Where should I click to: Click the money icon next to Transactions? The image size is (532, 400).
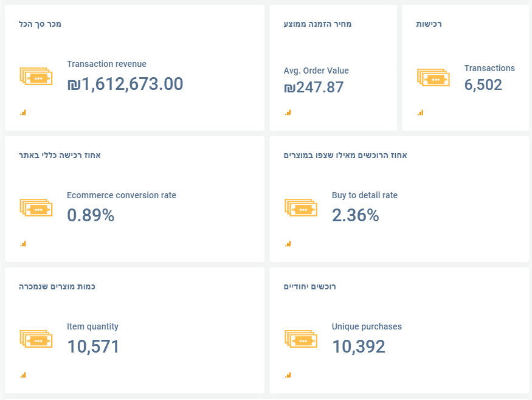pos(434,77)
